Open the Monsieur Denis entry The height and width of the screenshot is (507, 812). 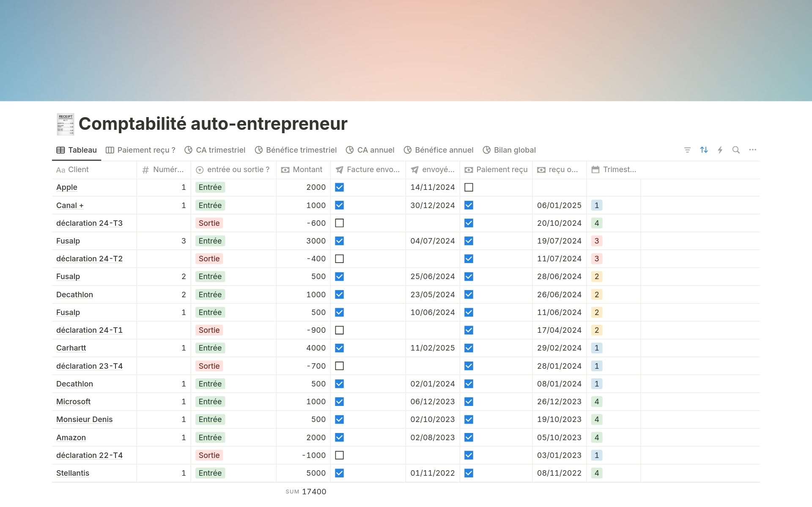click(84, 419)
